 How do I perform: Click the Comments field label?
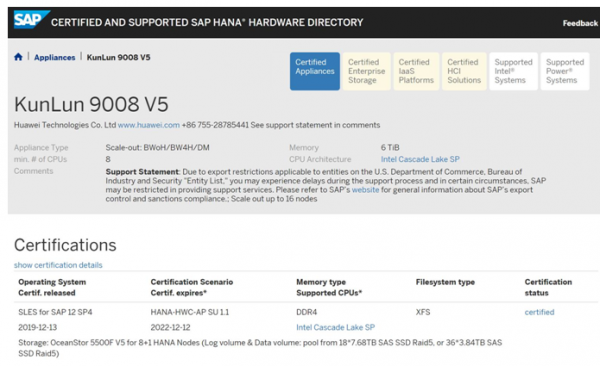click(33, 171)
